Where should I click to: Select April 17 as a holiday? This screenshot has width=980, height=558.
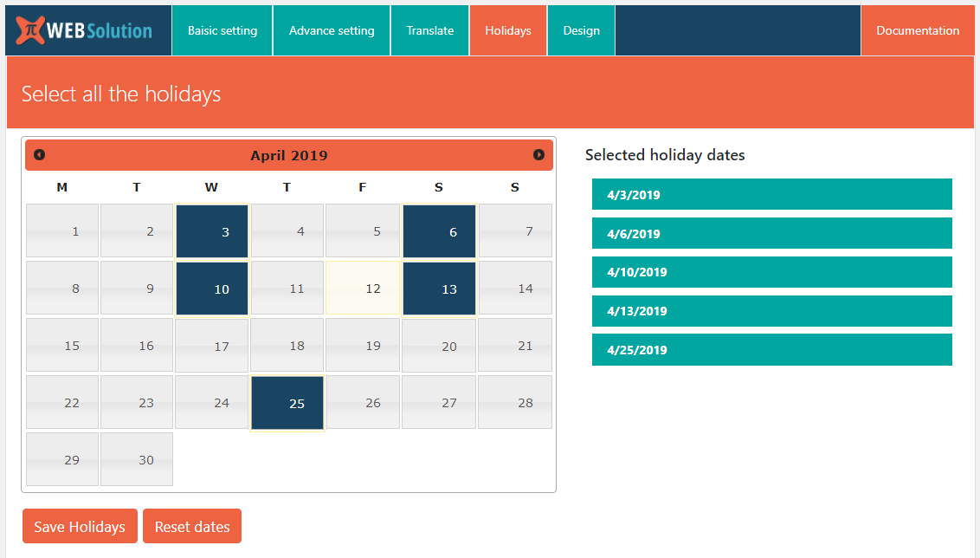[212, 346]
